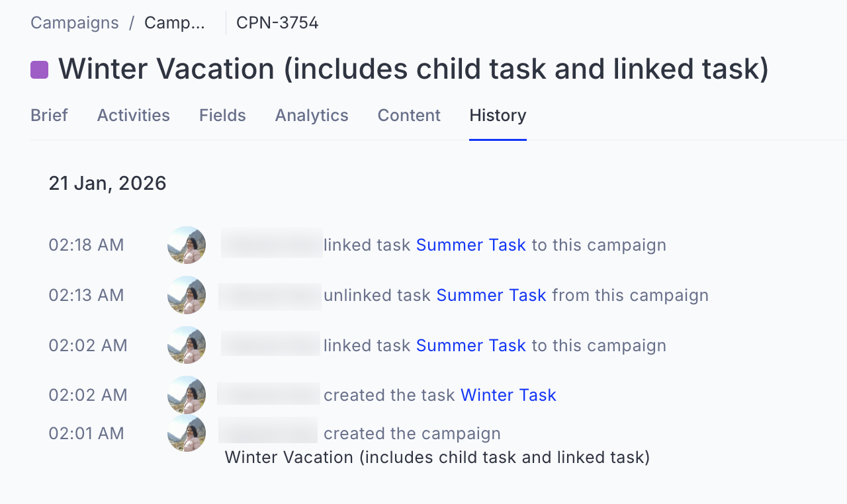This screenshot has width=847, height=504.
Task: Click the avatar in the campaign creation entry
Action: (187, 433)
